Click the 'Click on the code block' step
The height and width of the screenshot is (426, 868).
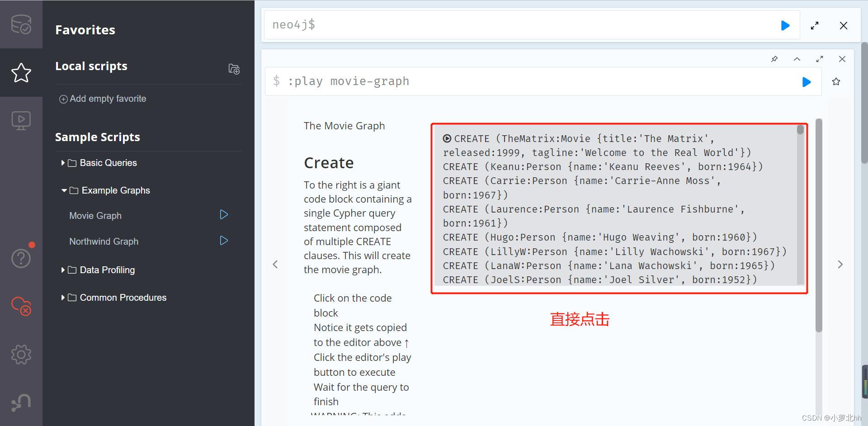point(353,305)
